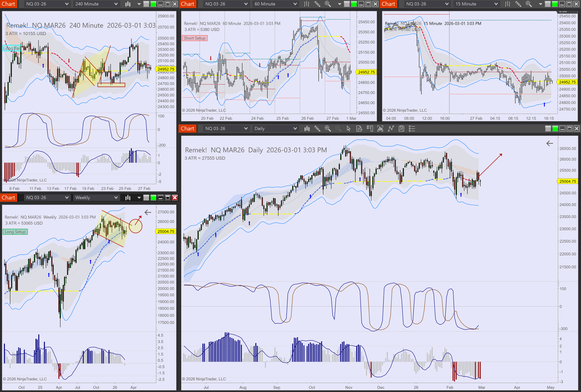581x392 pixels.
Task: Expand 240 Minute interval dropdown
Action: pyautogui.click(x=96, y=4)
